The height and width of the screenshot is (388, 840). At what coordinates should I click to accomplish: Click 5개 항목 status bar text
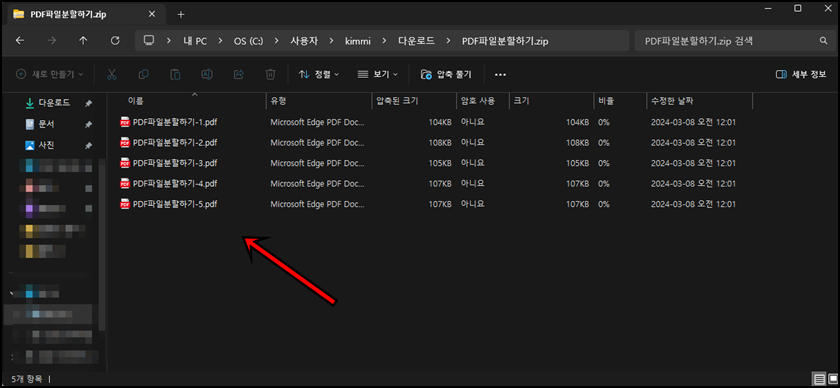tap(27, 379)
